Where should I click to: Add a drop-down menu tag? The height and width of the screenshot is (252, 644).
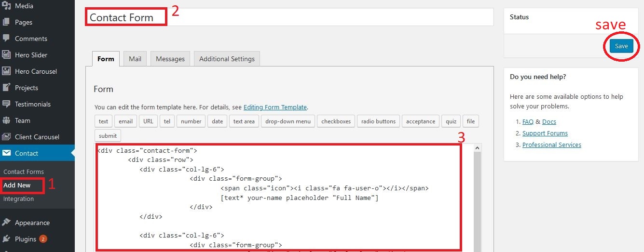[x=288, y=121]
